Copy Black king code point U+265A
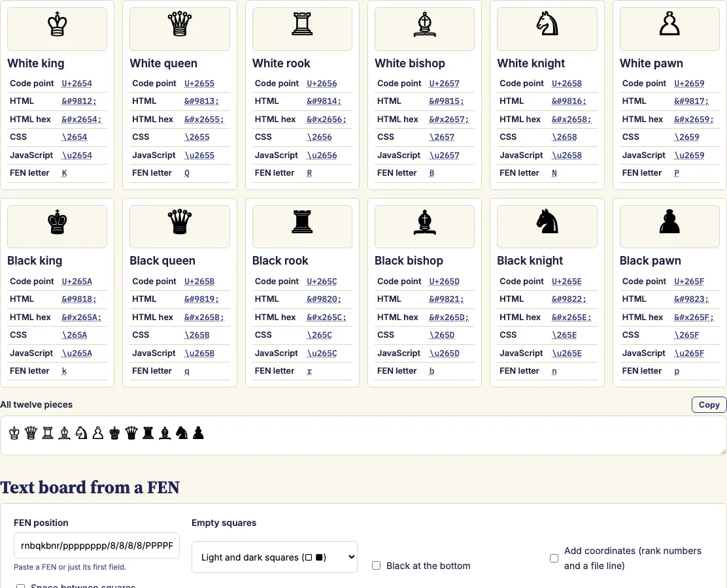727x588 pixels. point(76,281)
